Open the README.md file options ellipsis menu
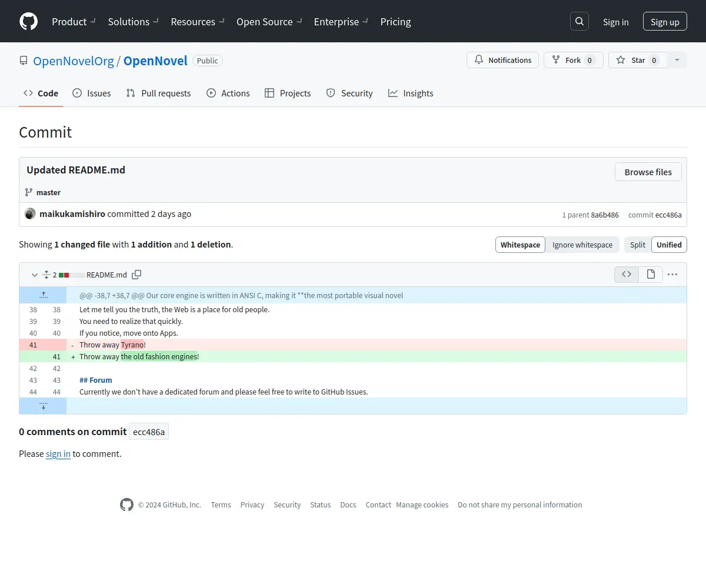706x588 pixels. [x=672, y=275]
